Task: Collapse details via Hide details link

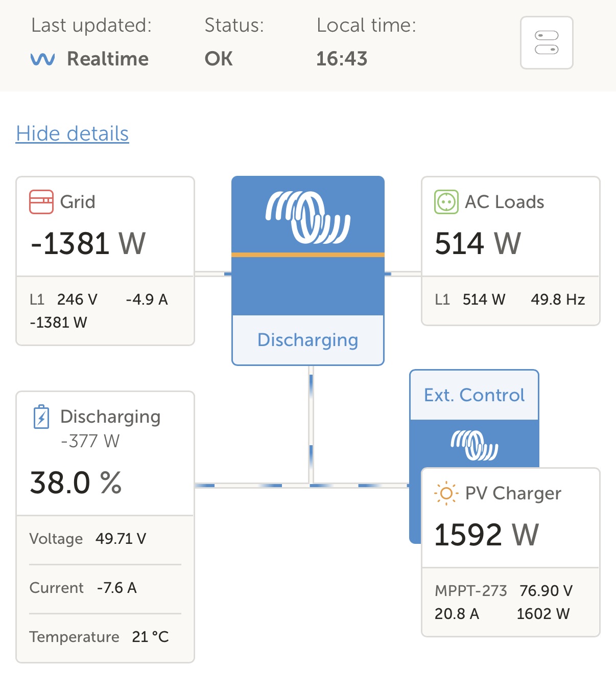Action: pyautogui.click(x=73, y=134)
